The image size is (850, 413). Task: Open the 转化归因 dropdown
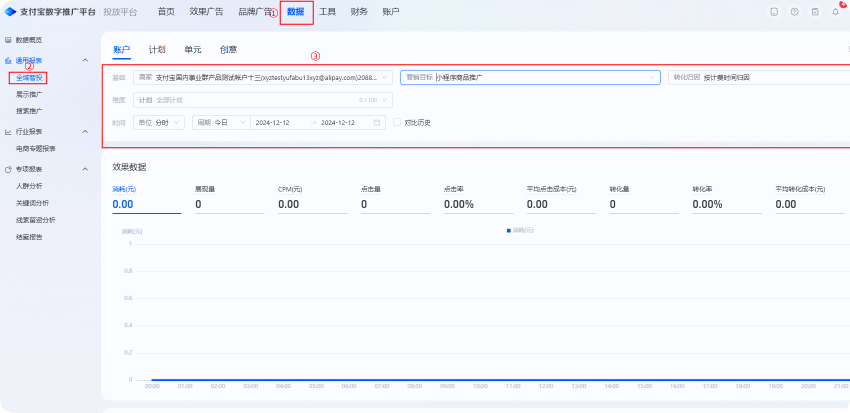click(759, 78)
